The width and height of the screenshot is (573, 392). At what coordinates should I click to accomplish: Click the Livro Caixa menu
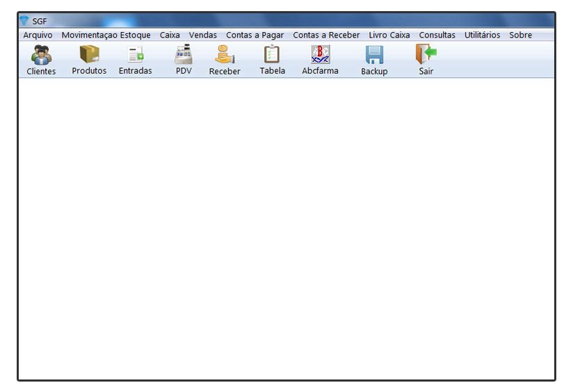coord(389,35)
